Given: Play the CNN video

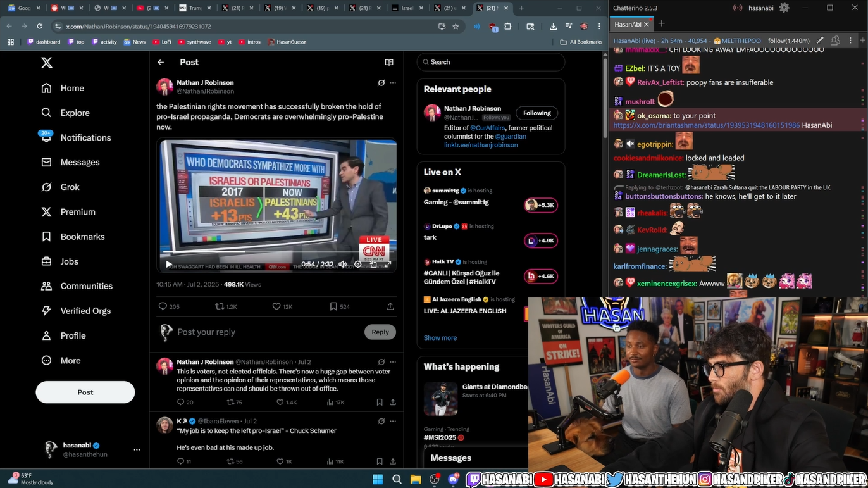Looking at the screenshot, I should (168, 265).
